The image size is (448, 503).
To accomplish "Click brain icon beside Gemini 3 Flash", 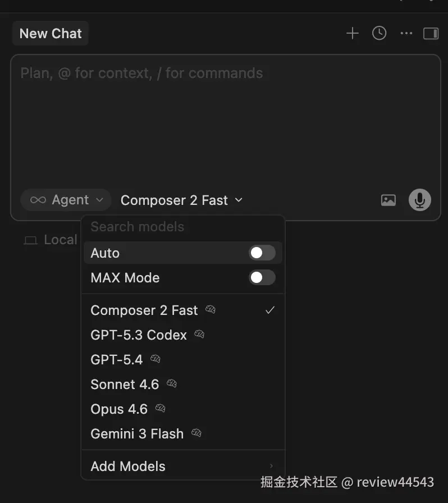I will 196,433.
